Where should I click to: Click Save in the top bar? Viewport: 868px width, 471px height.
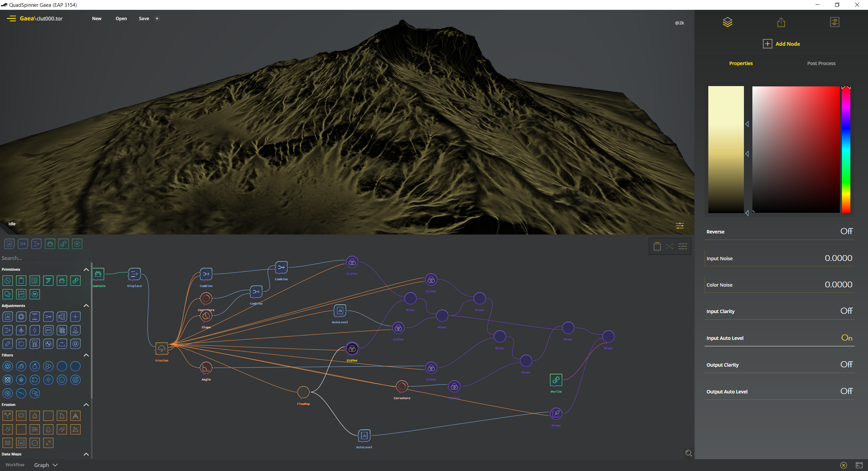tap(144, 19)
